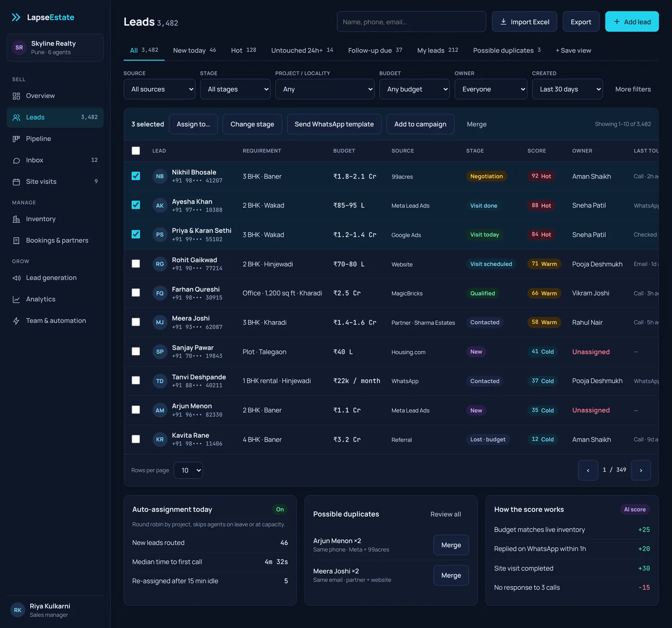Click + Save view
672x628 pixels.
click(x=573, y=50)
